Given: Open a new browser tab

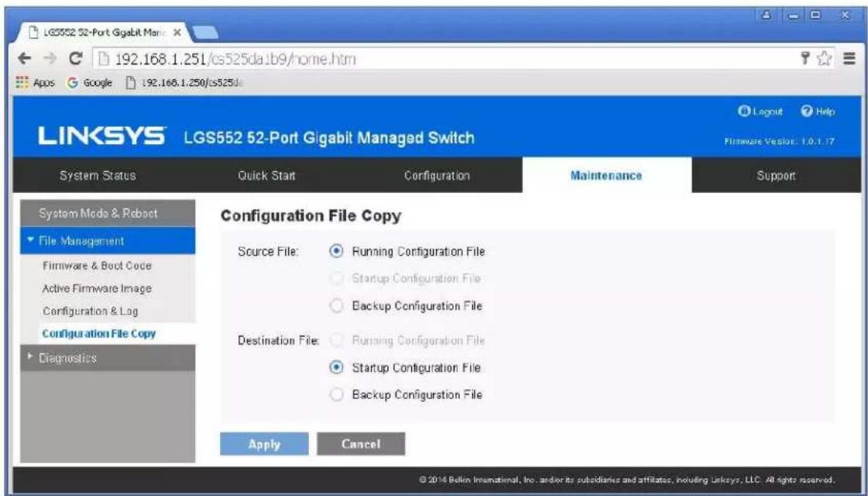Looking at the screenshot, I should pos(204,33).
